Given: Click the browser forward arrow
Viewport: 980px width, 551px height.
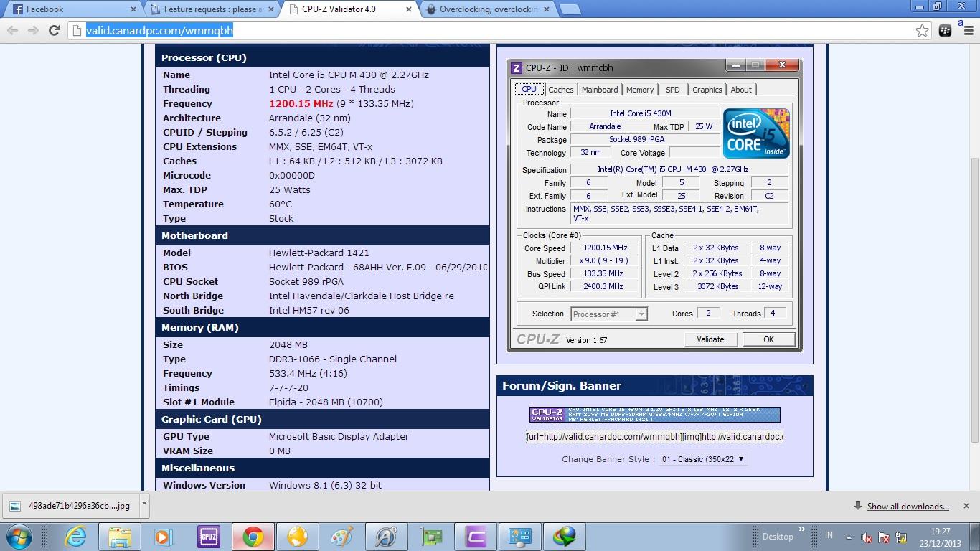Looking at the screenshot, I should click(x=33, y=30).
